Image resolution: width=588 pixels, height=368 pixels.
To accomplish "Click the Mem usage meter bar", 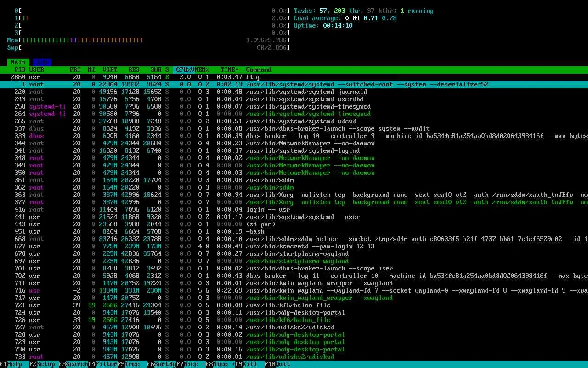I will (x=149, y=40).
